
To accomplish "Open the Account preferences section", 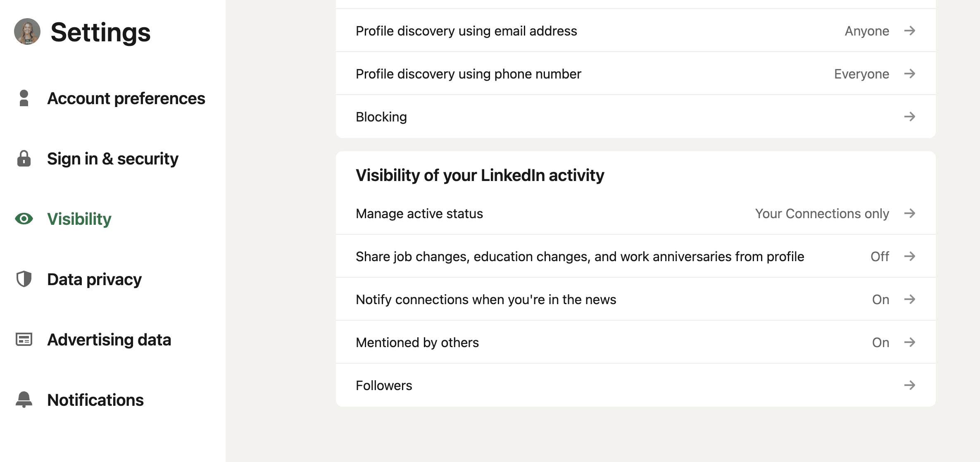I will pyautogui.click(x=126, y=98).
